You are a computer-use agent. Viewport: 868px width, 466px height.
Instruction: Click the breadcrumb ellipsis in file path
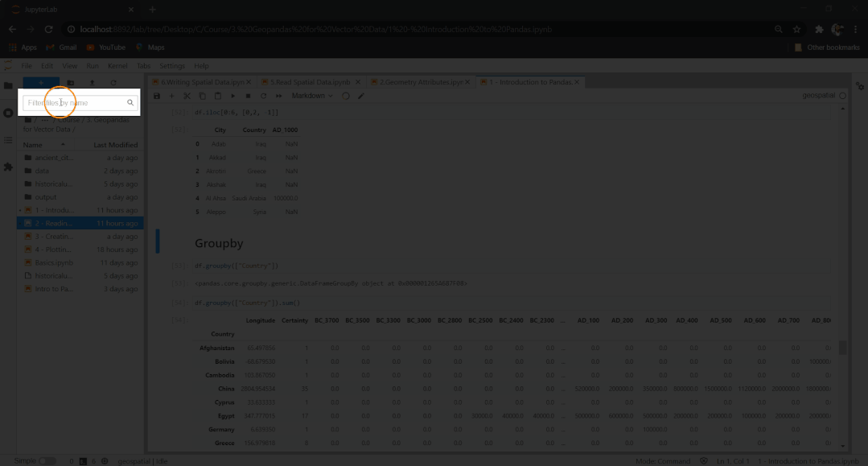45,120
